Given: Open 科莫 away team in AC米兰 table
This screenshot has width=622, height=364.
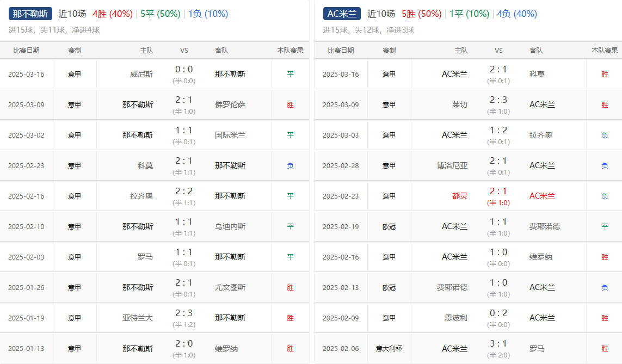Looking at the screenshot, I should coord(537,74).
